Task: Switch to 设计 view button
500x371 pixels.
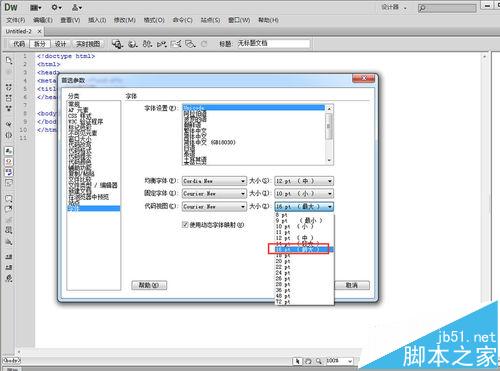Action: tap(60, 44)
